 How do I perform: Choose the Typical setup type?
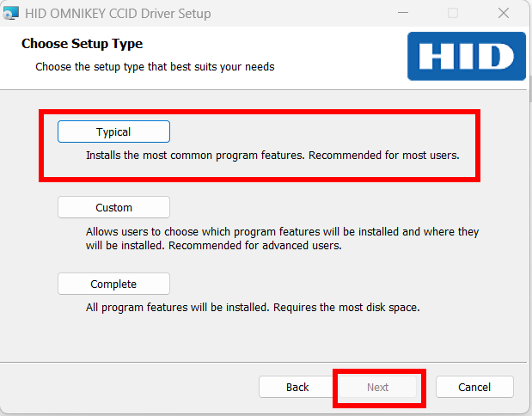click(x=113, y=132)
